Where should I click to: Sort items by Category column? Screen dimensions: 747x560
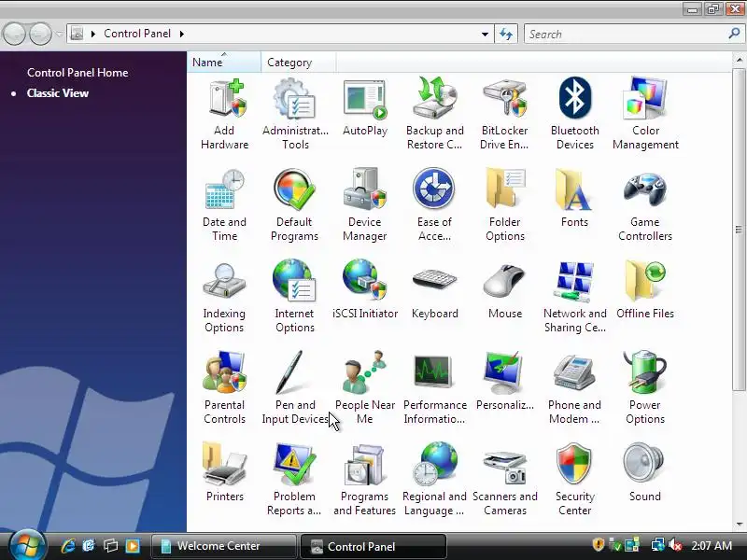click(298, 62)
